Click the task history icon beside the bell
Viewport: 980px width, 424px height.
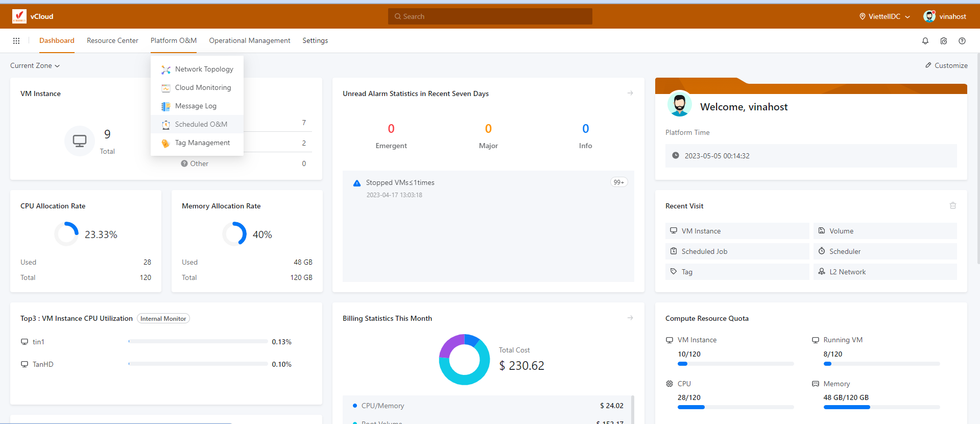(943, 41)
